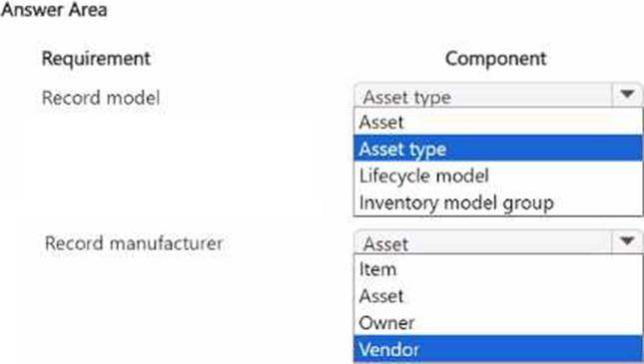Click blank space right of Lifecycle model
The height and width of the screenshot is (364, 644).
pos(565,176)
